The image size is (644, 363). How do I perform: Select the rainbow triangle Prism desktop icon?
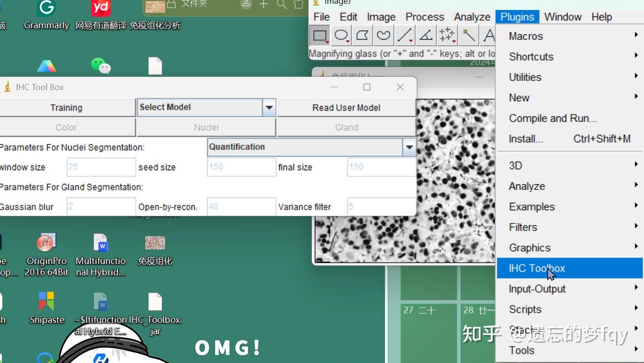pos(46,66)
